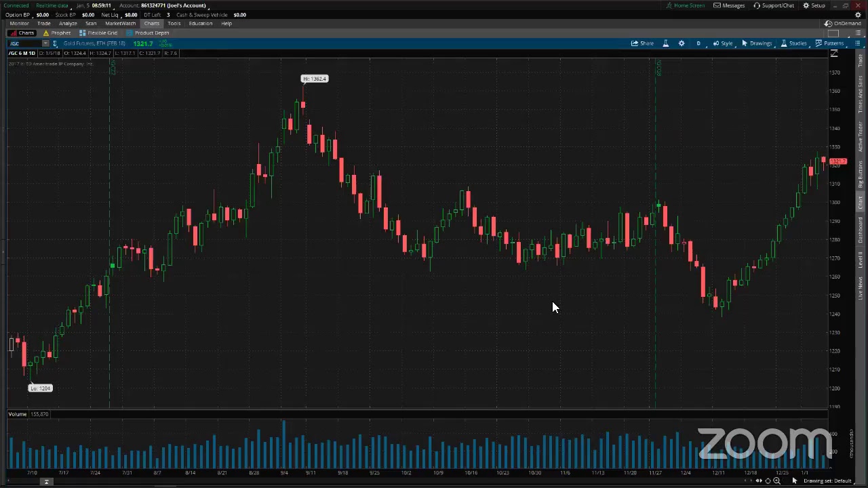The width and height of the screenshot is (868, 488).
Task: Open the Times And Sales sidebar
Action: tap(861, 94)
